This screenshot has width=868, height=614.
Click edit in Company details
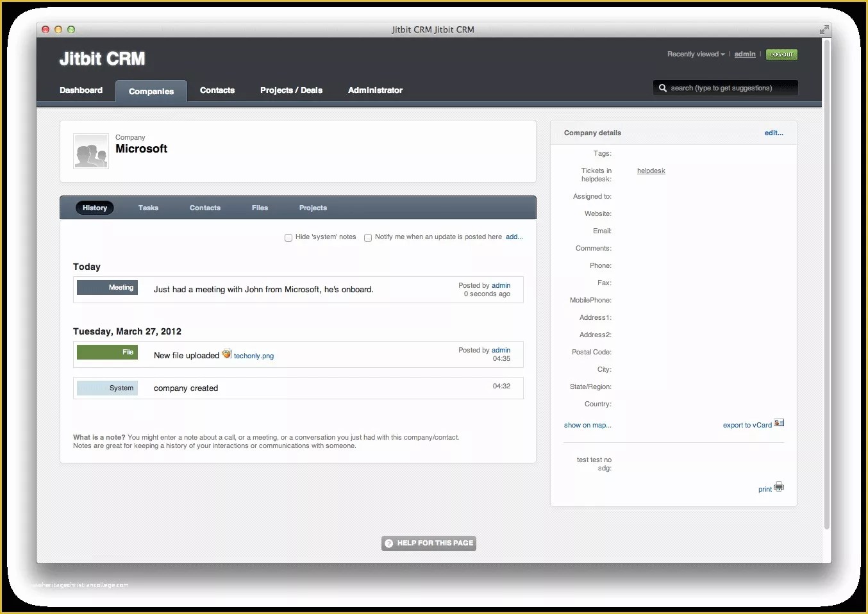coord(773,133)
